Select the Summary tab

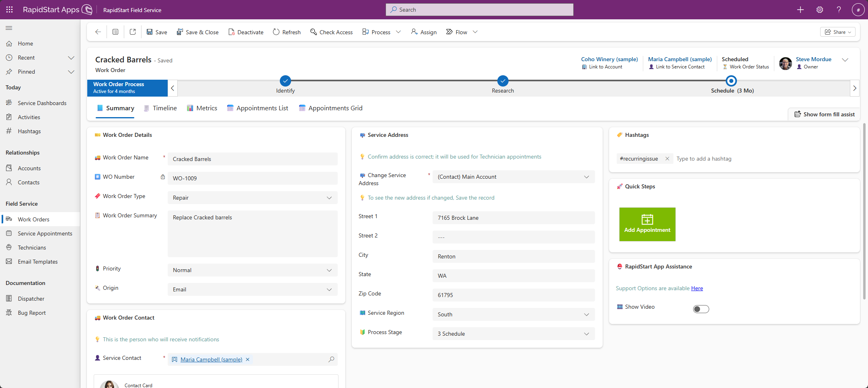click(115, 108)
